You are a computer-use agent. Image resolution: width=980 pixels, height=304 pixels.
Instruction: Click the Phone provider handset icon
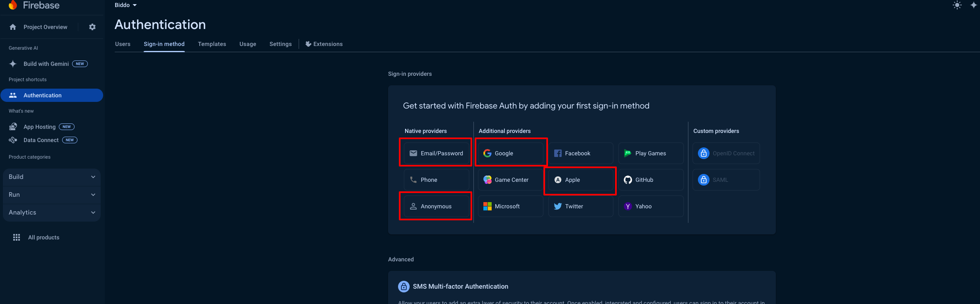click(x=413, y=180)
